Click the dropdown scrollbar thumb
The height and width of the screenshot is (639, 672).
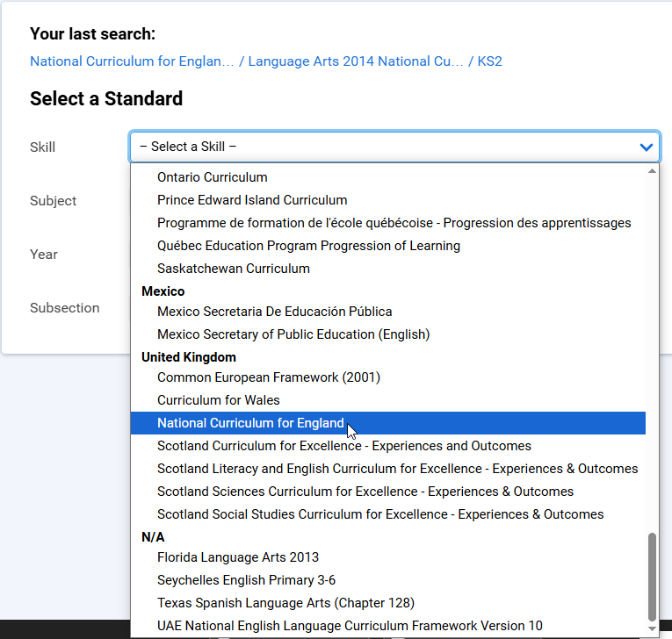(652, 577)
